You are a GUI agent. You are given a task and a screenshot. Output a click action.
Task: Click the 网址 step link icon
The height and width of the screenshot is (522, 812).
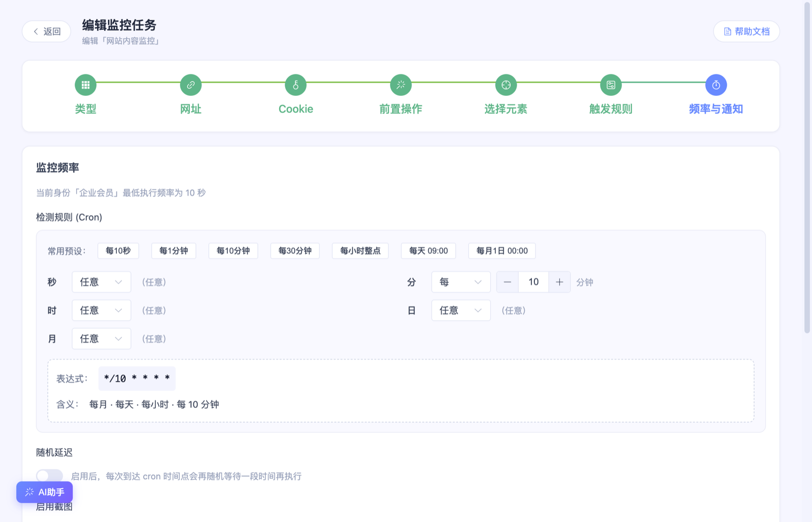191,85
